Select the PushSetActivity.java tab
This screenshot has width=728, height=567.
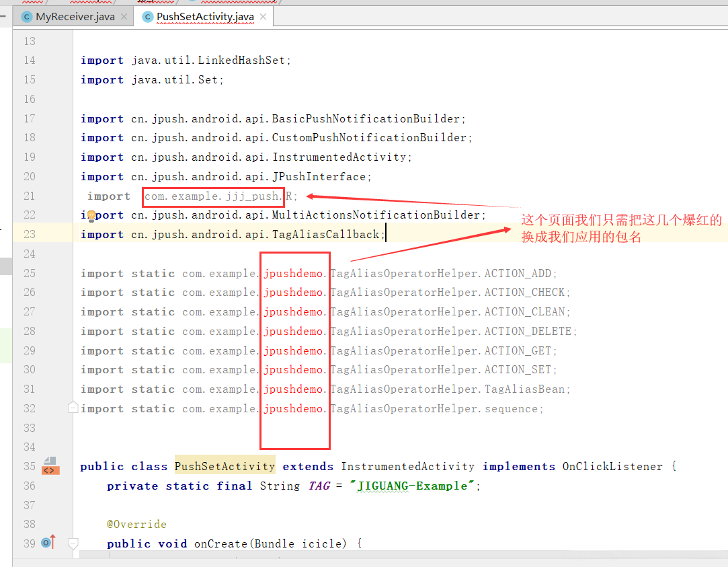205,17
